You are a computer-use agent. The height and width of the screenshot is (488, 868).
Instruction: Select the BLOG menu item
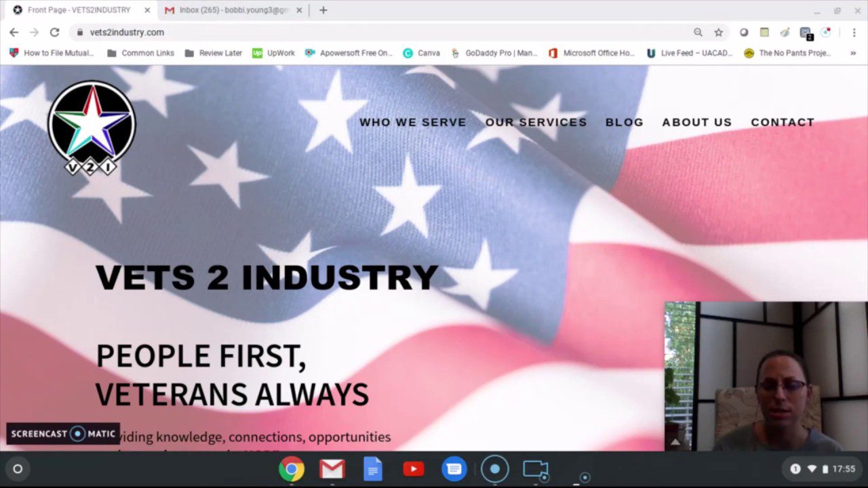coord(624,122)
